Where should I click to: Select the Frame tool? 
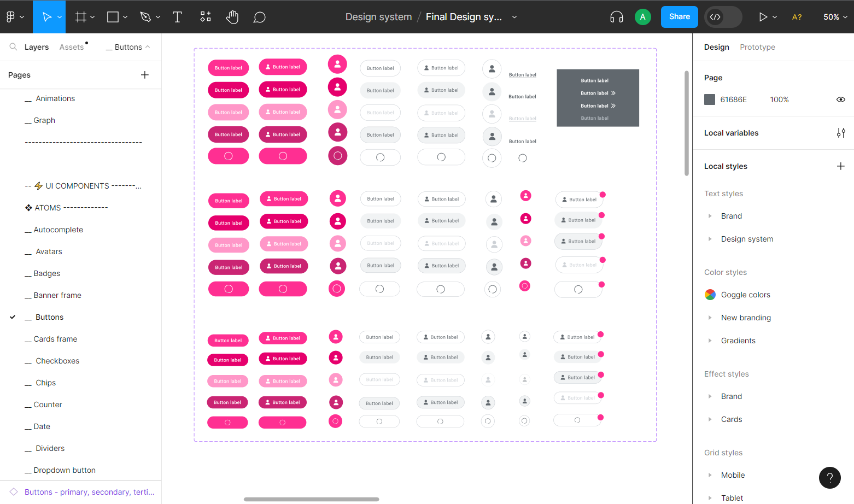click(x=80, y=17)
